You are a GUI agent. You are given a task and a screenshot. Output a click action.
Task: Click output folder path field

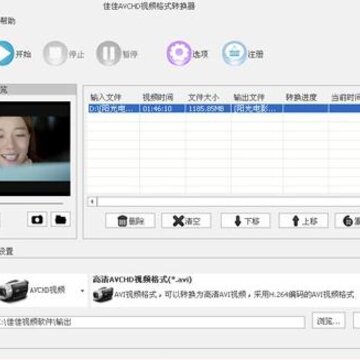(152, 322)
